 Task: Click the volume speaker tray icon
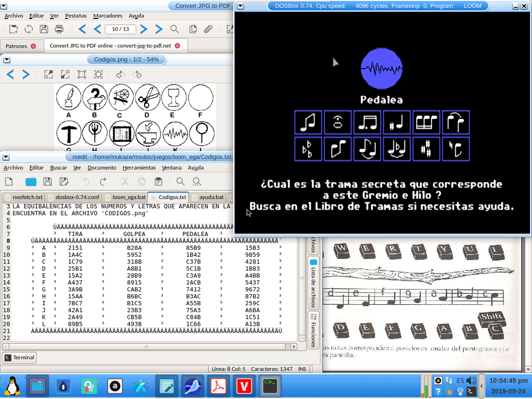pos(471,381)
